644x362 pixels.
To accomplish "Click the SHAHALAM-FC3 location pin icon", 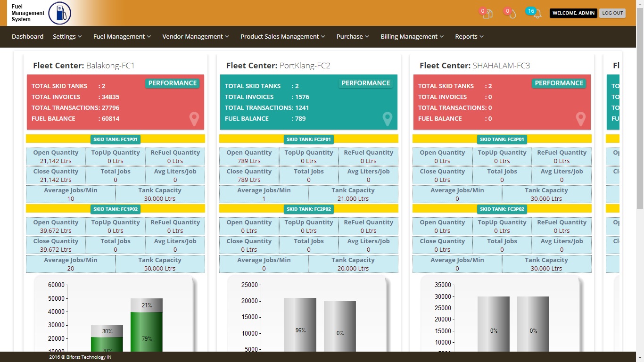I will click(580, 119).
